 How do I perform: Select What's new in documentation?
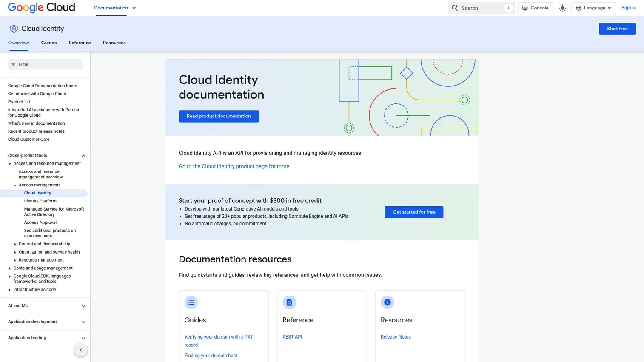pos(37,123)
